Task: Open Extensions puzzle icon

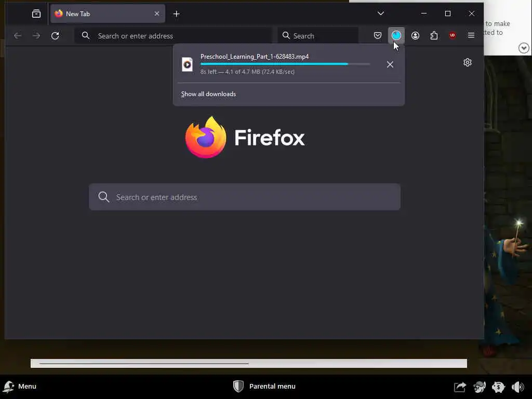Action: (434, 35)
